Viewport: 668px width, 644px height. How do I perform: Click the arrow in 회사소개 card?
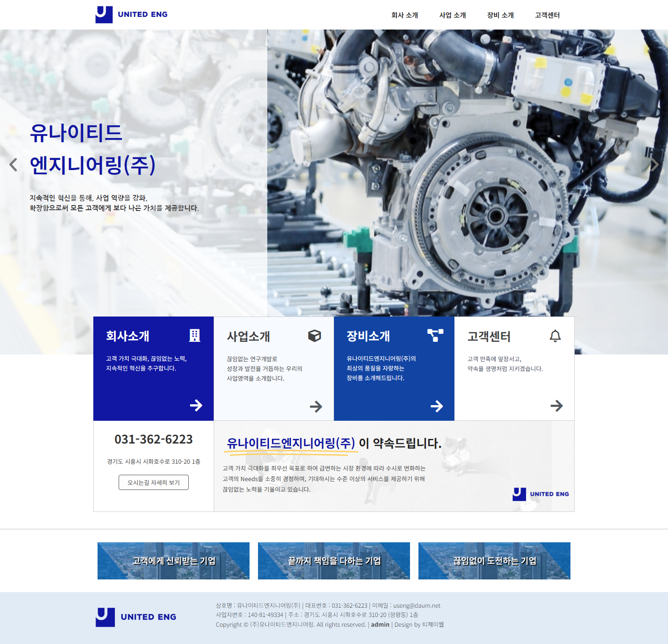pyautogui.click(x=196, y=406)
